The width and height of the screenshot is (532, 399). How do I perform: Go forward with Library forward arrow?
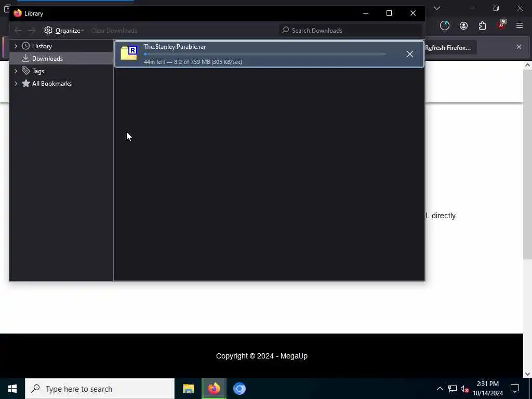point(32,31)
